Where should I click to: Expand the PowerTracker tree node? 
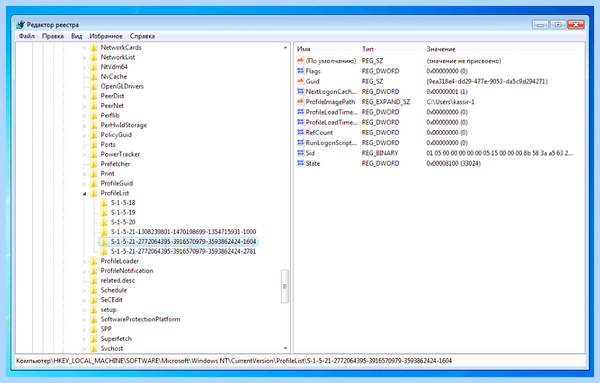[84, 155]
